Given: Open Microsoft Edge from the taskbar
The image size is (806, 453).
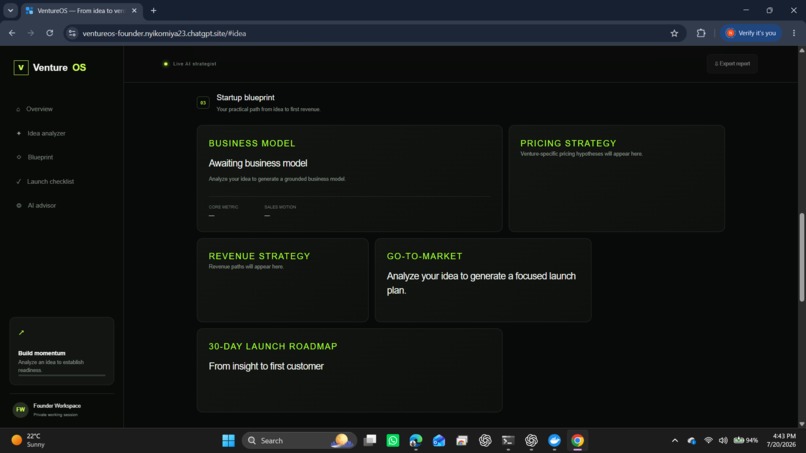Looking at the screenshot, I should coord(416,441).
